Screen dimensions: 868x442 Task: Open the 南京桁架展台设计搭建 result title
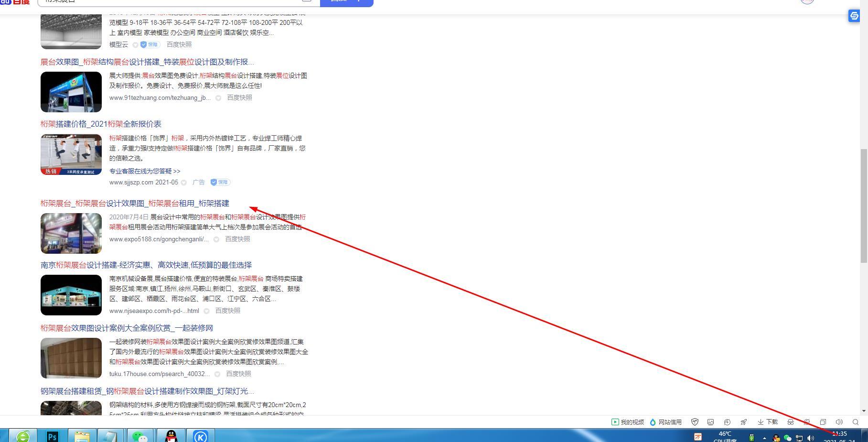pos(146,265)
